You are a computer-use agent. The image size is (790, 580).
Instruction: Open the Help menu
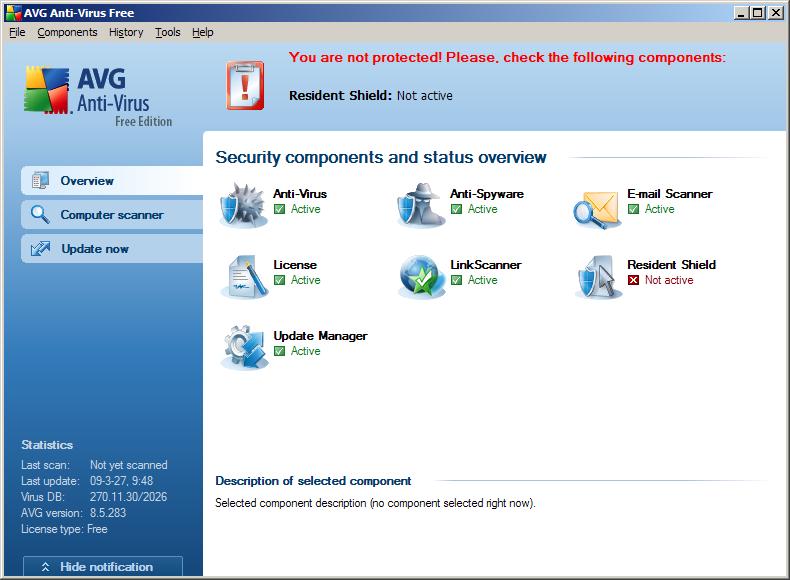pos(203,32)
